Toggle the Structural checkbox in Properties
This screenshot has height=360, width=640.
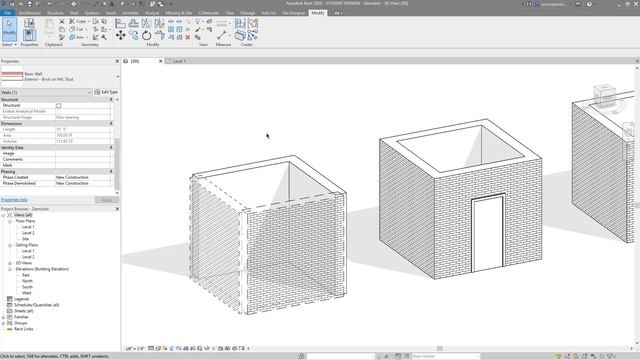(x=58, y=106)
